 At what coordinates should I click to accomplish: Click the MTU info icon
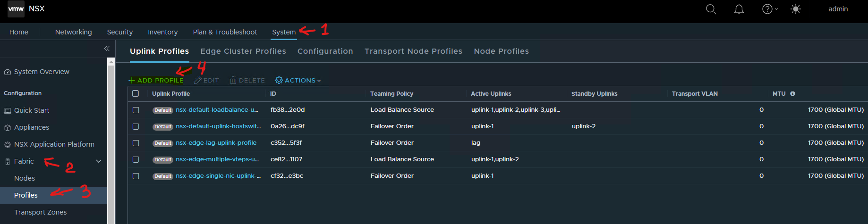pyautogui.click(x=792, y=94)
